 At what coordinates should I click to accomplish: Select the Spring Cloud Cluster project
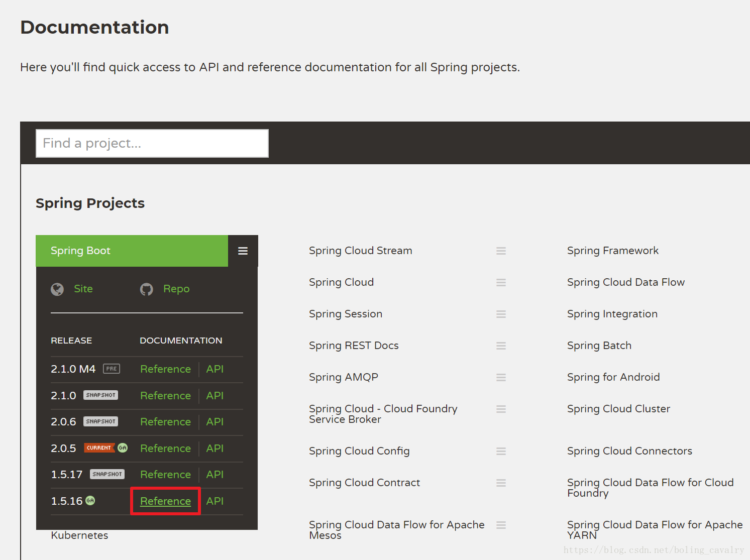619,409
